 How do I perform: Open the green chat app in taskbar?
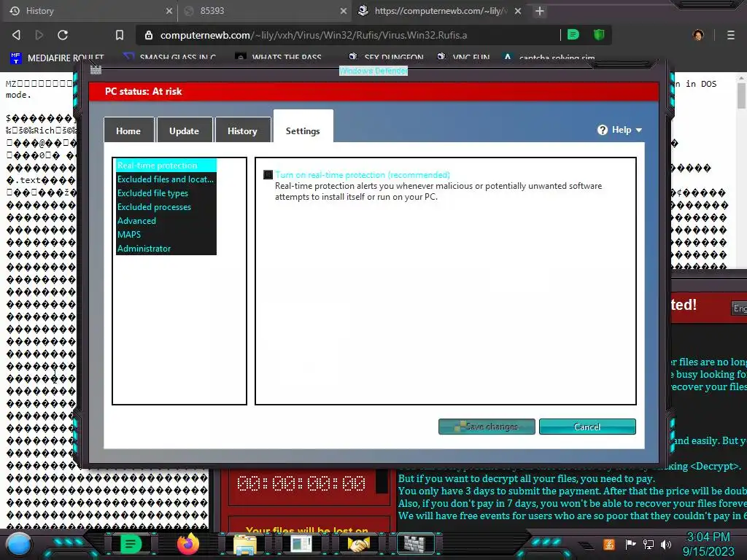pos(131,544)
